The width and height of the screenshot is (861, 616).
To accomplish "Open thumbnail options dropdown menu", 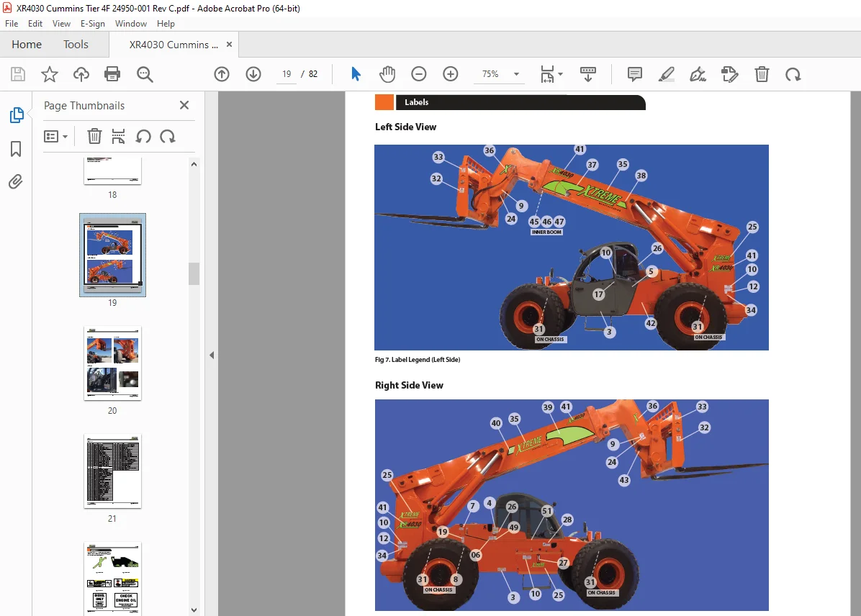I will [x=55, y=136].
